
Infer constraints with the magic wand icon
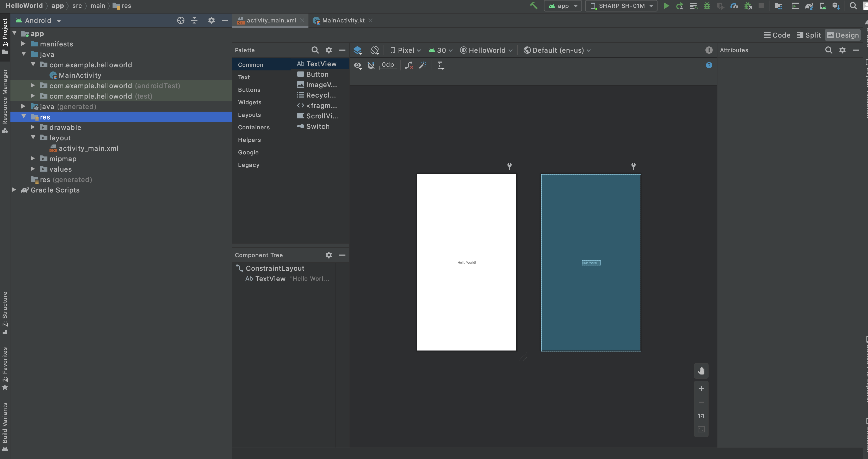coord(423,65)
